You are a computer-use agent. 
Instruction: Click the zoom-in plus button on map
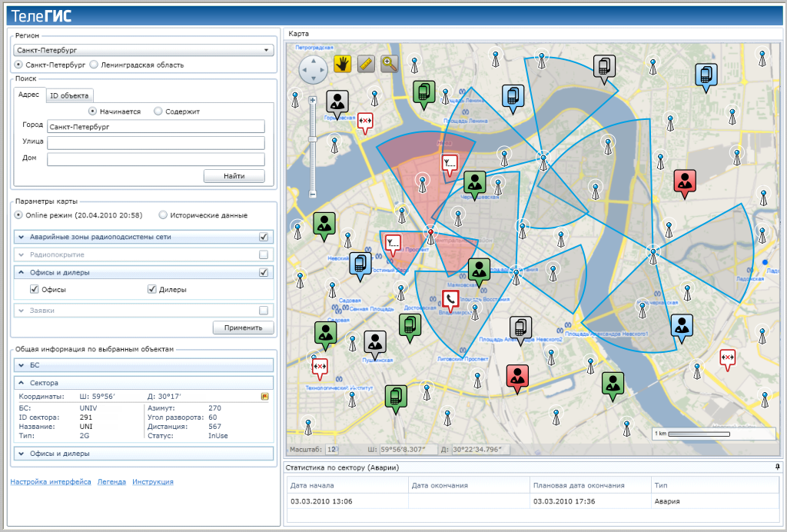pos(313,100)
